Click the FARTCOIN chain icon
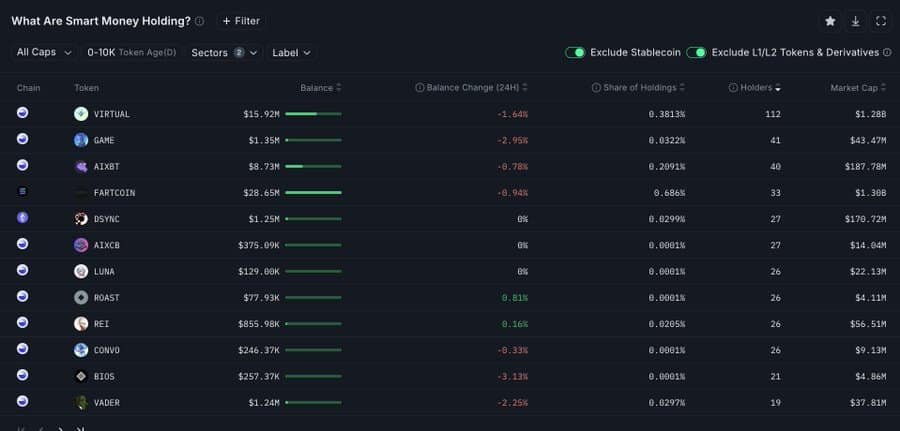Viewport: 900px width, 431px height. click(x=22, y=191)
